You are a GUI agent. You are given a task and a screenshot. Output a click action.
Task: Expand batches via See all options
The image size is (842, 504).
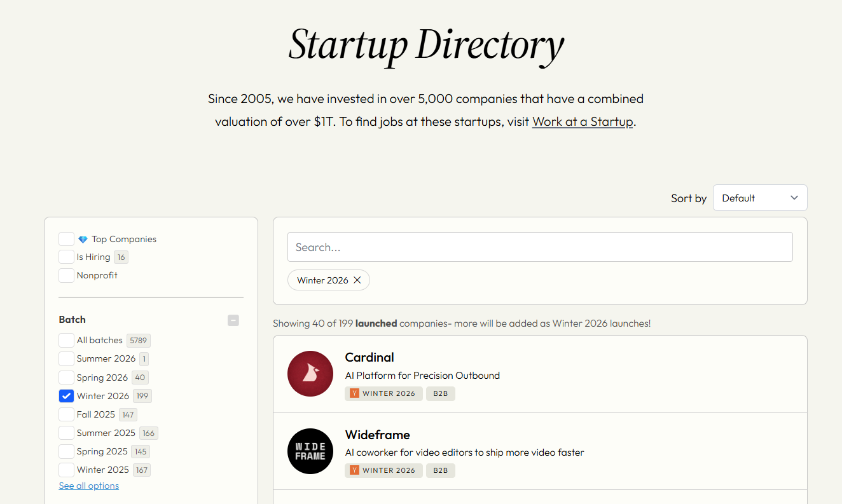pyautogui.click(x=89, y=486)
